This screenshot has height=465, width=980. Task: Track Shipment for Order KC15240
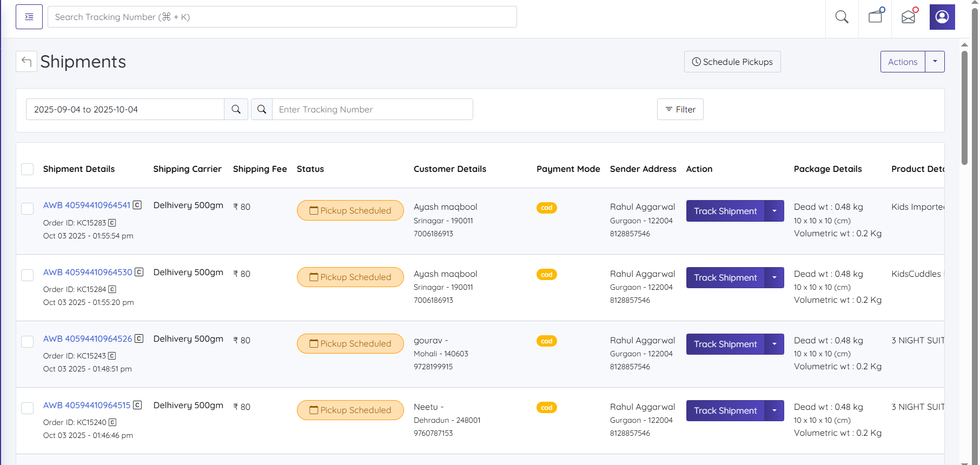pyautogui.click(x=725, y=410)
